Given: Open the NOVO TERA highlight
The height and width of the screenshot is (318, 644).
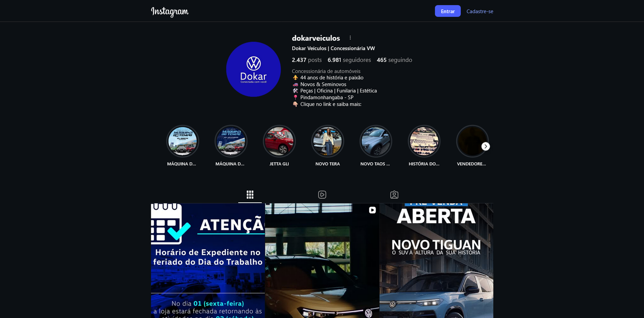Looking at the screenshot, I should [328, 141].
